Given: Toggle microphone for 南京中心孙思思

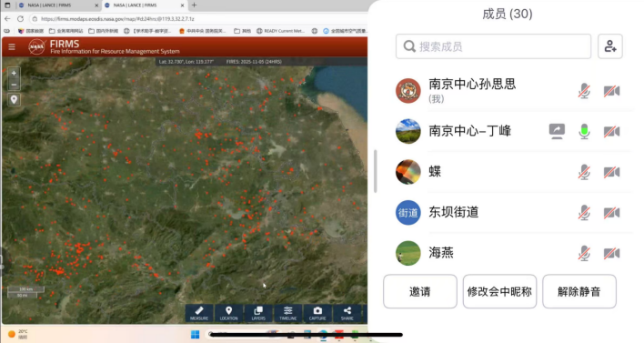Looking at the screenshot, I should click(584, 91).
